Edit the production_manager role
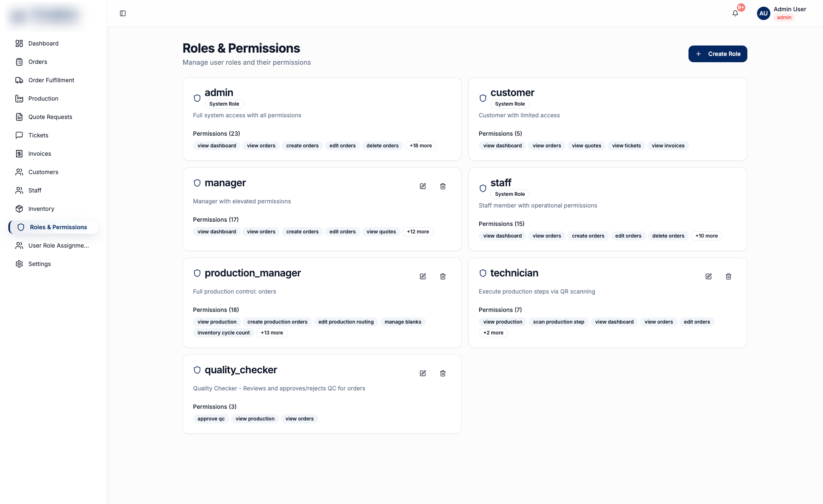The width and height of the screenshot is (823, 504). click(x=423, y=276)
